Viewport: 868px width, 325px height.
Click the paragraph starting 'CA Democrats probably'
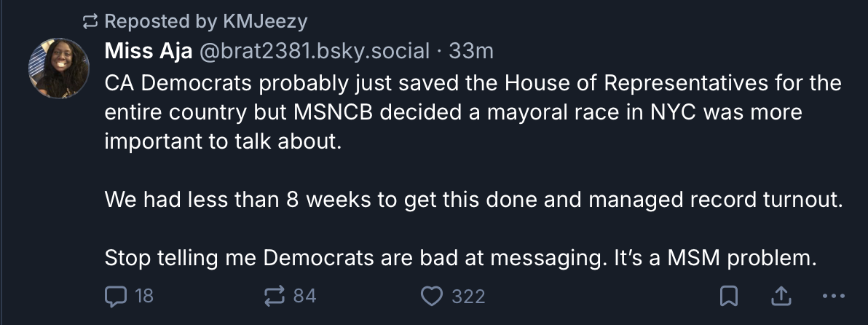(473, 112)
